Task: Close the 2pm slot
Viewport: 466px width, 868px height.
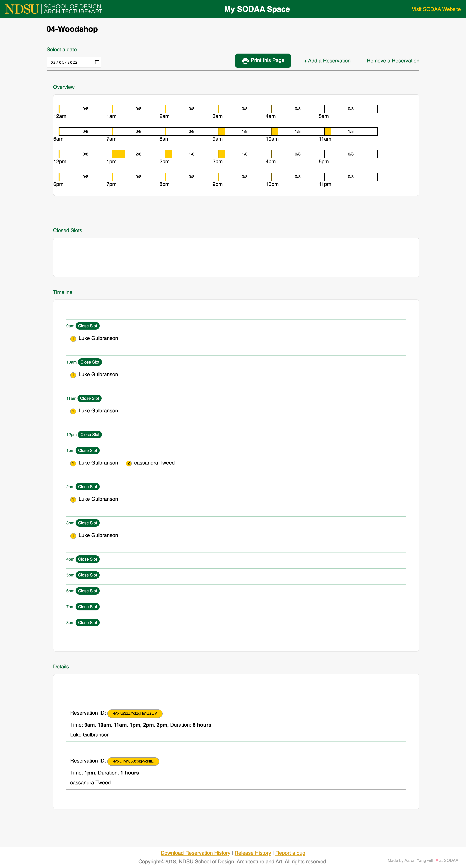Action: tap(88, 487)
